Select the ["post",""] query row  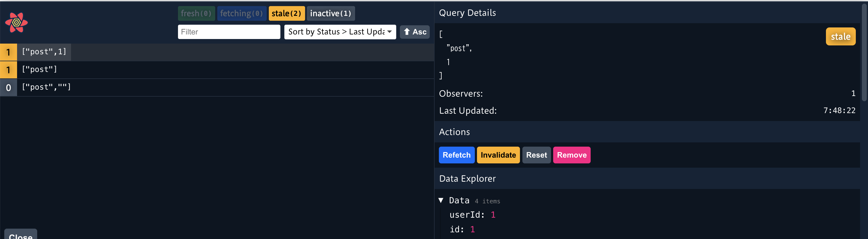click(217, 87)
